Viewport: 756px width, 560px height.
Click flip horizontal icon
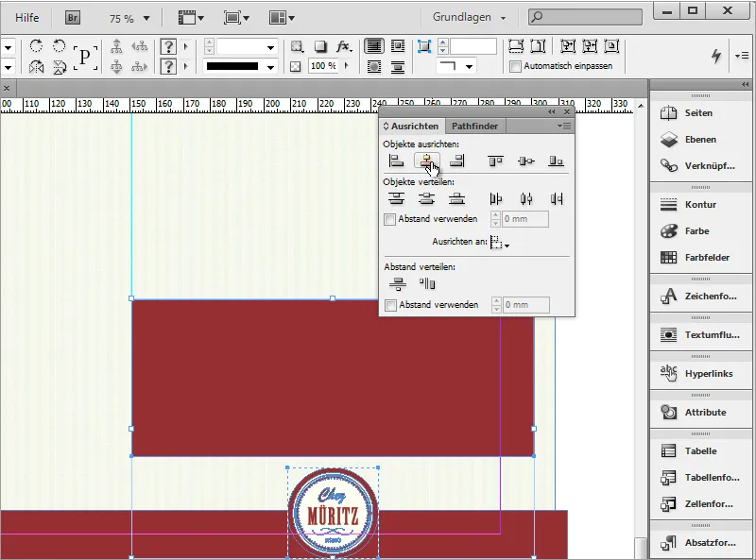[x=36, y=66]
